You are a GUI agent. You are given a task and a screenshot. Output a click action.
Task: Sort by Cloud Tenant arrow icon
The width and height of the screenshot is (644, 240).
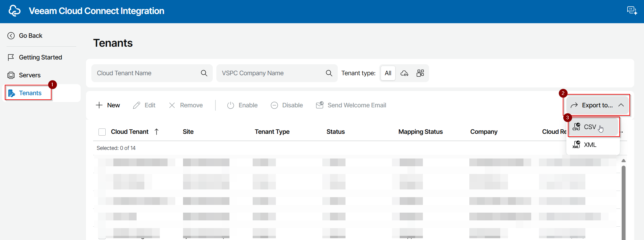[157, 132]
